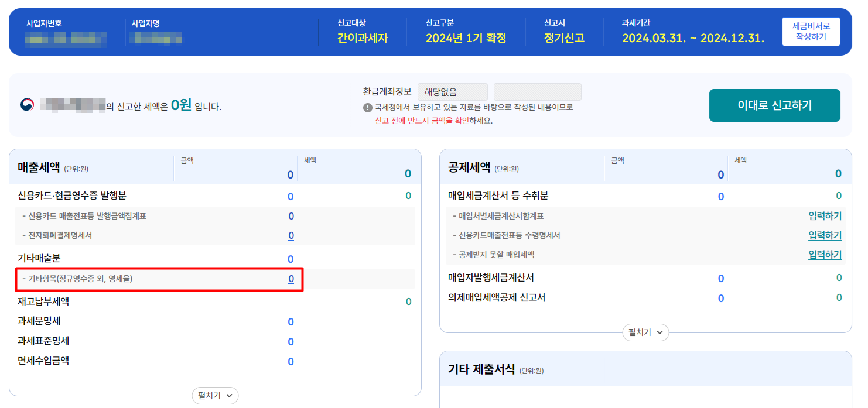Click the 면세수입금액 amount value
The image size is (868, 408).
(x=290, y=362)
